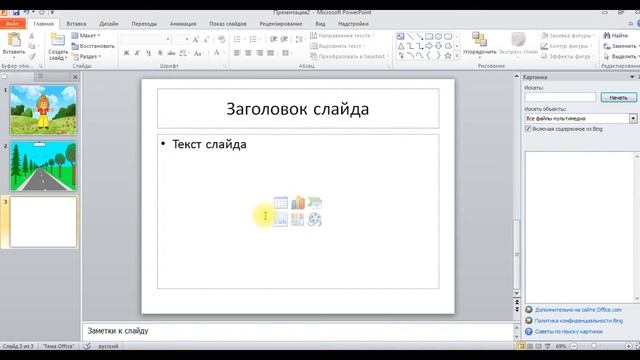Viewport: 640px width, 360px height.
Task: Click Insert Chart icon in slide placeholder
Action: click(298, 202)
